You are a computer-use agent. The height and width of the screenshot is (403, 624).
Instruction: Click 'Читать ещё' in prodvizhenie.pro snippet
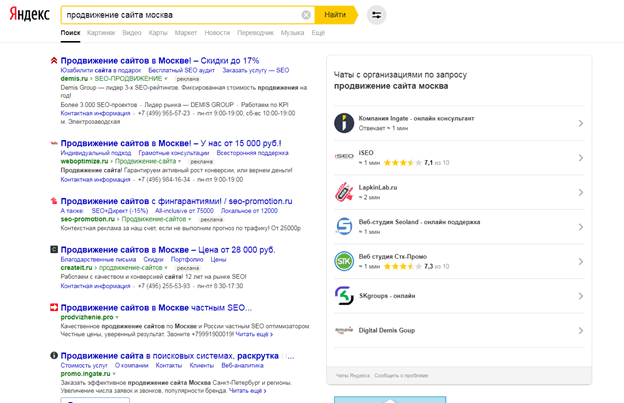tap(254, 334)
